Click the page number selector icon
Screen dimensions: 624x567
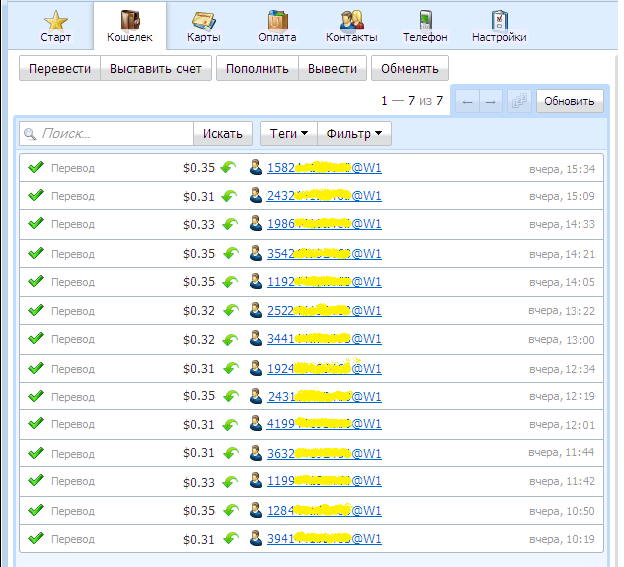[x=518, y=101]
